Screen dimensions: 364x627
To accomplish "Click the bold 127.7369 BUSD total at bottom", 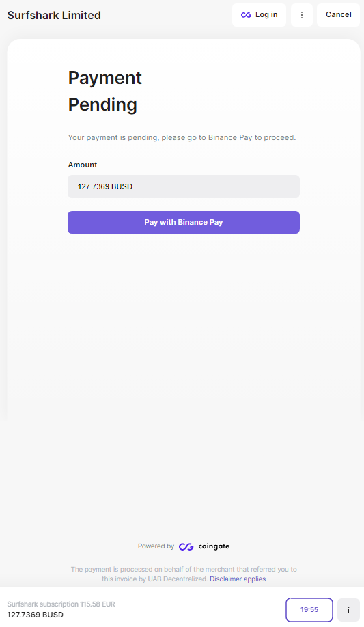I will pyautogui.click(x=36, y=615).
